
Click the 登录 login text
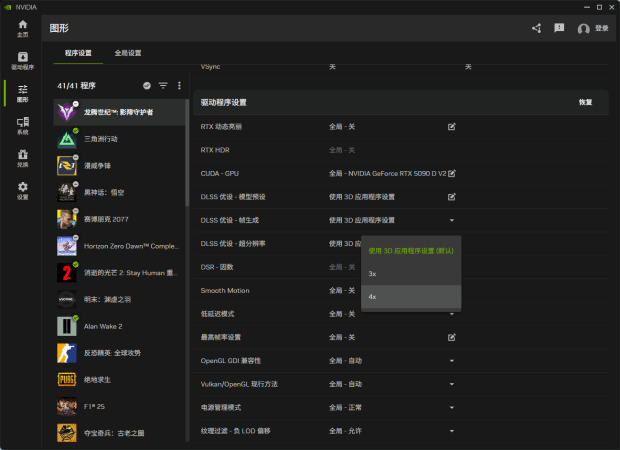coord(601,28)
